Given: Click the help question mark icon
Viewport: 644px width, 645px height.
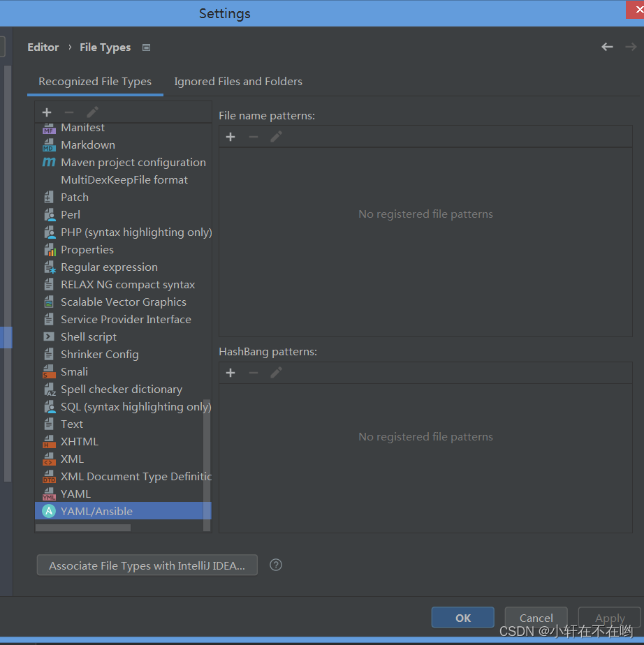Looking at the screenshot, I should tap(275, 565).
